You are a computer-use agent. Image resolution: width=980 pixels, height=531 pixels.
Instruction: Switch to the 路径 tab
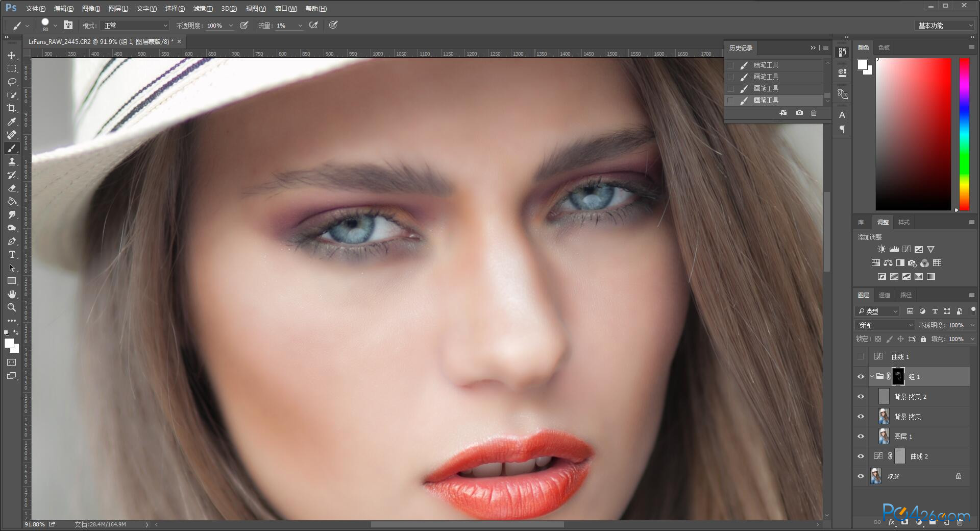click(905, 295)
